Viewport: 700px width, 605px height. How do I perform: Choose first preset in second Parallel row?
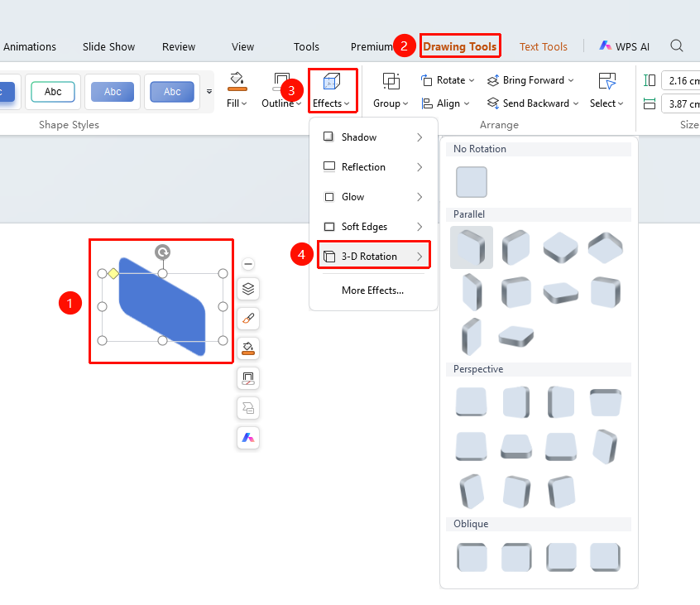472,292
